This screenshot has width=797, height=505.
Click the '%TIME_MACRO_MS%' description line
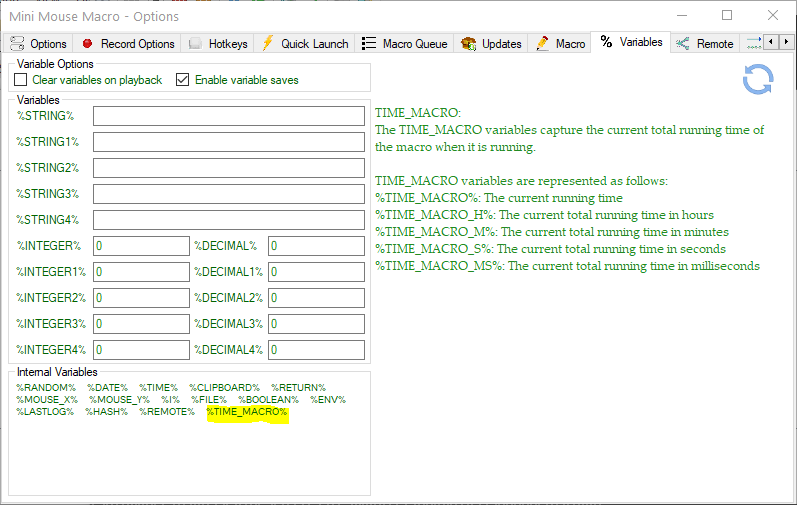567,266
